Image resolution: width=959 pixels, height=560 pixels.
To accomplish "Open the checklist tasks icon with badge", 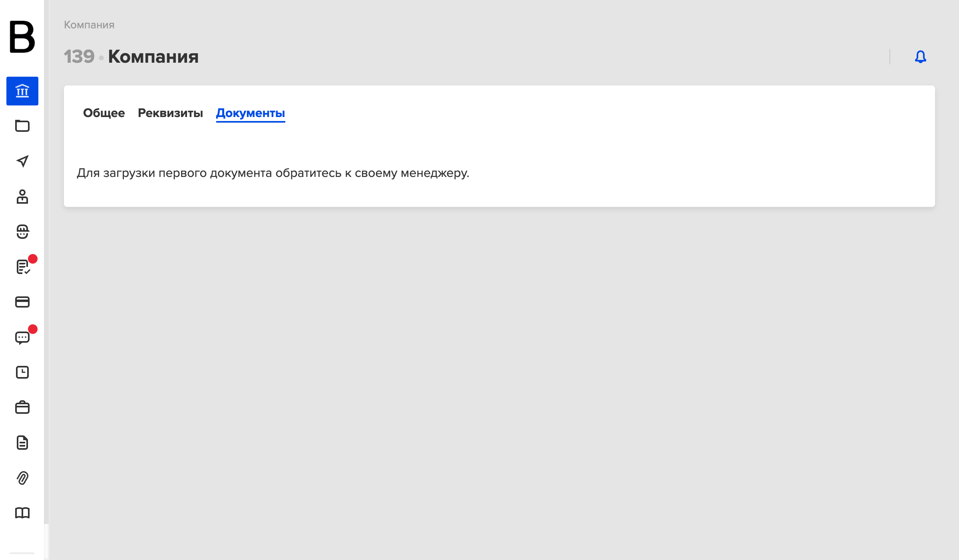I will pos(23,266).
